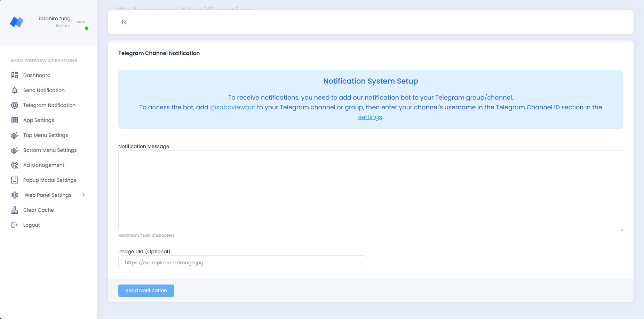Screen dimensions: 644x319
Task: Click the Logout icon
Action: [14, 225]
